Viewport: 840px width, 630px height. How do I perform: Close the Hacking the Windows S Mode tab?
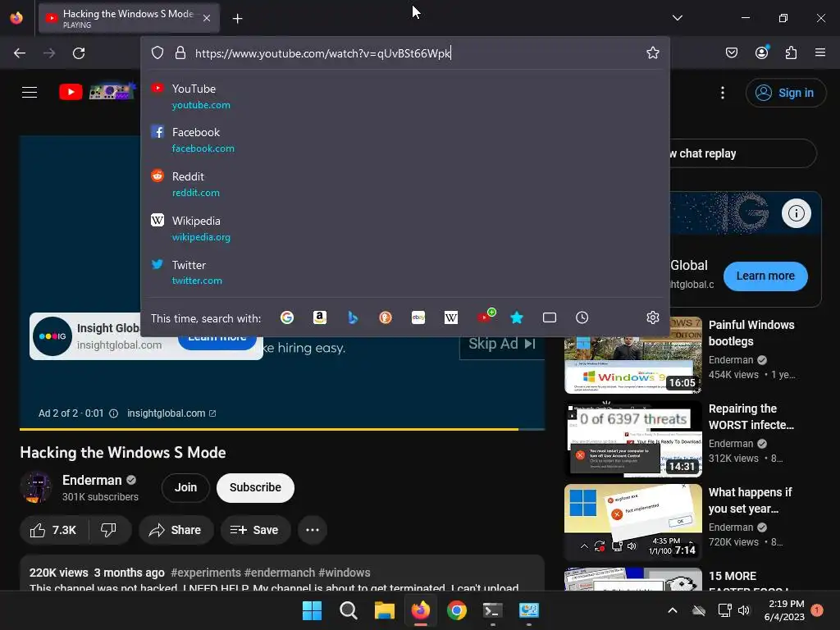point(207,19)
